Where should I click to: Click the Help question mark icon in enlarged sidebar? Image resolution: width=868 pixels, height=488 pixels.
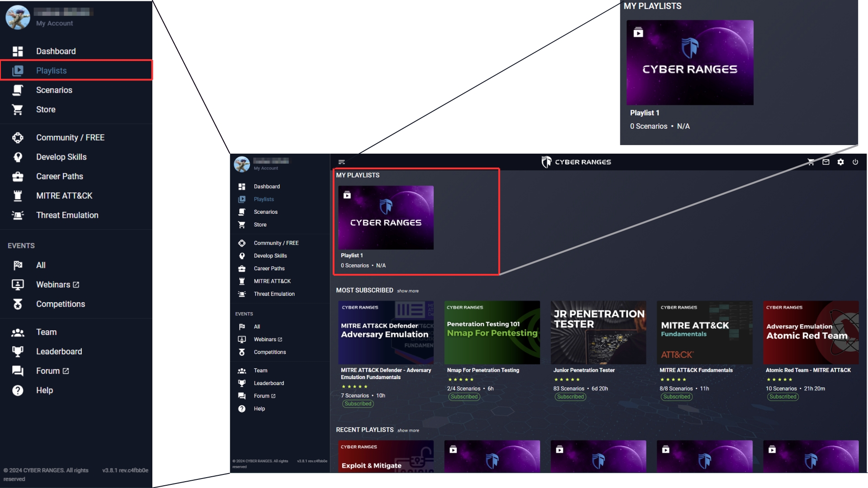18,390
